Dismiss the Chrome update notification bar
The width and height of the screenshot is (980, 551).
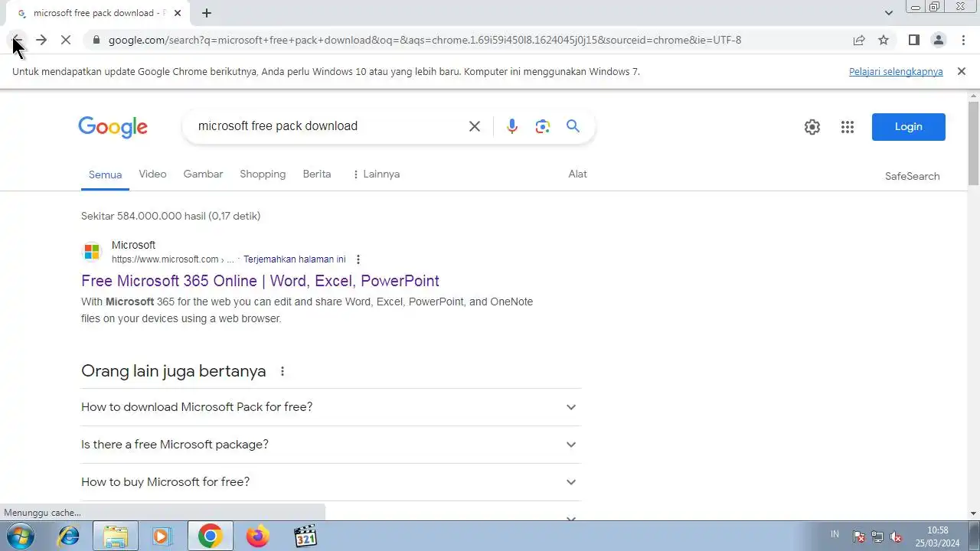click(x=962, y=71)
